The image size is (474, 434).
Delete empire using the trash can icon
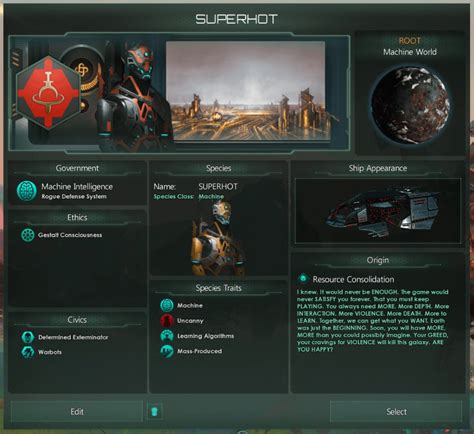[x=154, y=411]
